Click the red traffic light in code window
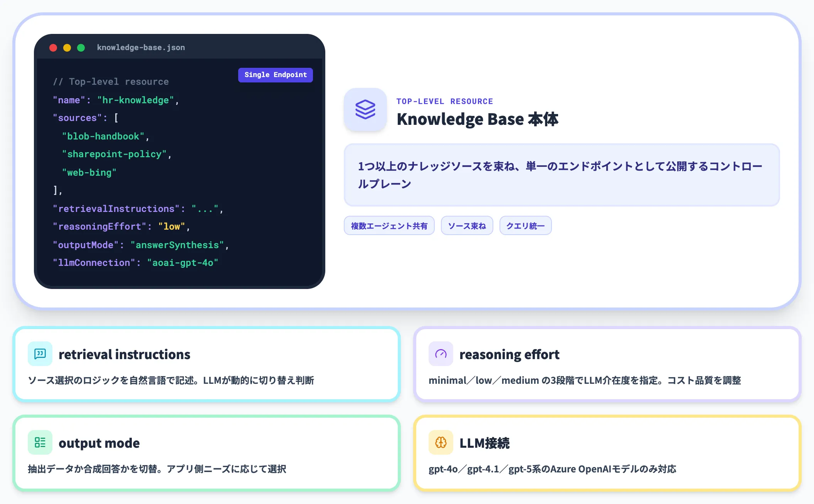 coord(53,47)
